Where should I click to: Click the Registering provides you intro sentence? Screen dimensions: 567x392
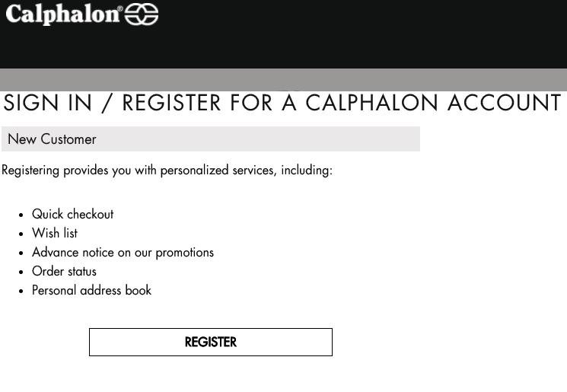(167, 171)
